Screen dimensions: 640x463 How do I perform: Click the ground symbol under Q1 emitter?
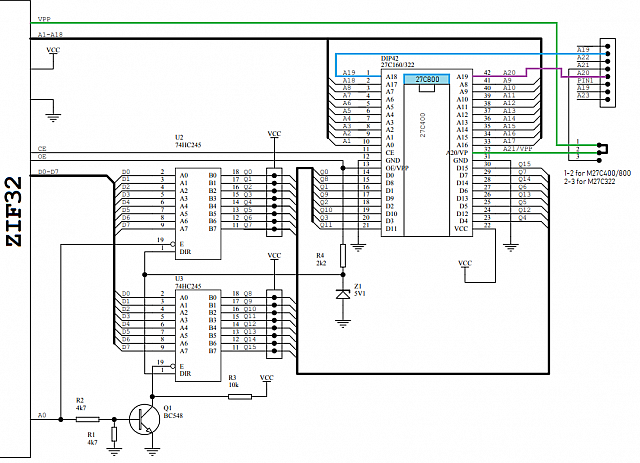pos(152,451)
